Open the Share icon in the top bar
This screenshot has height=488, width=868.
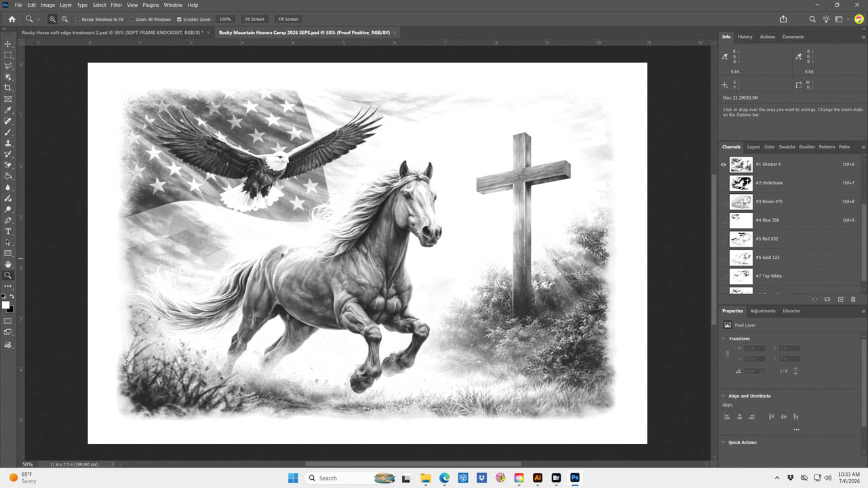tap(783, 20)
